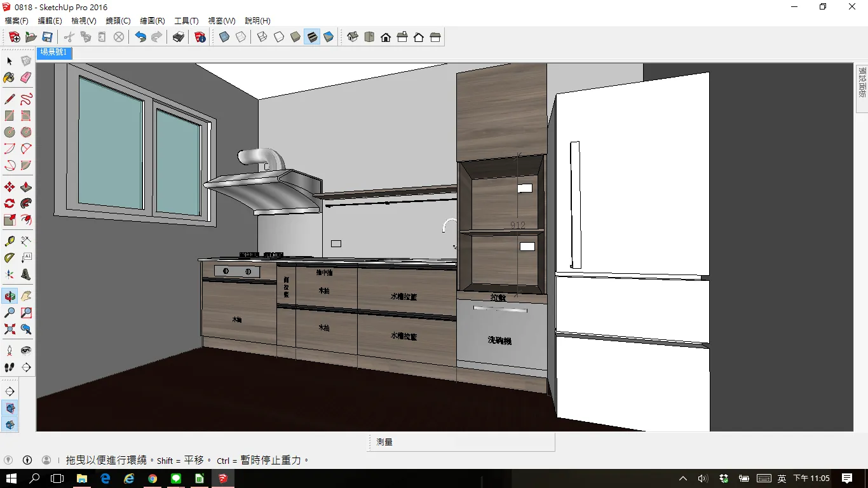This screenshot has width=868, height=488.
Task: Toggle the X-ray face style
Action: (x=224, y=37)
